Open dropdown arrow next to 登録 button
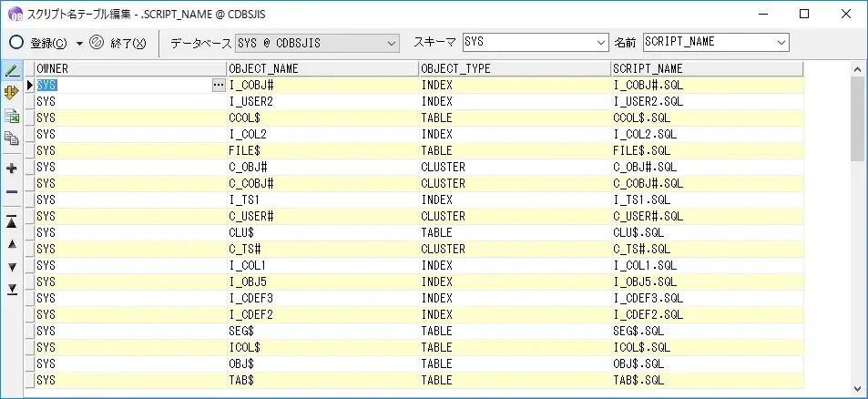868x399 pixels. (79, 43)
